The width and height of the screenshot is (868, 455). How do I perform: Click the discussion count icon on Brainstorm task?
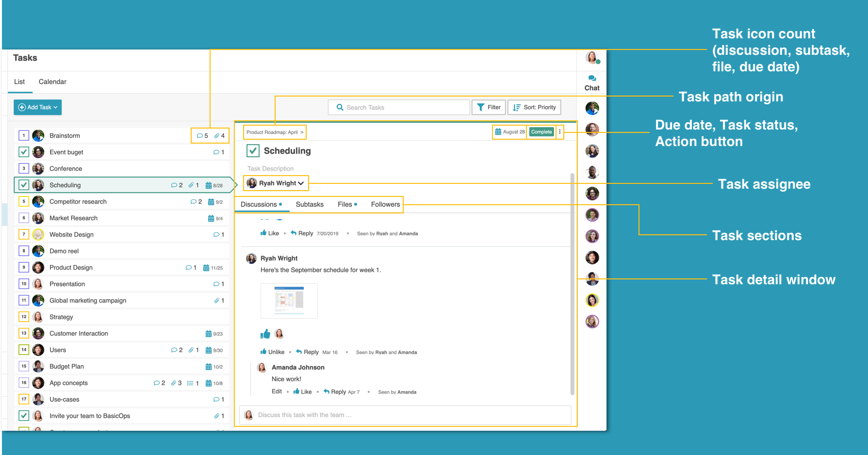tap(199, 136)
